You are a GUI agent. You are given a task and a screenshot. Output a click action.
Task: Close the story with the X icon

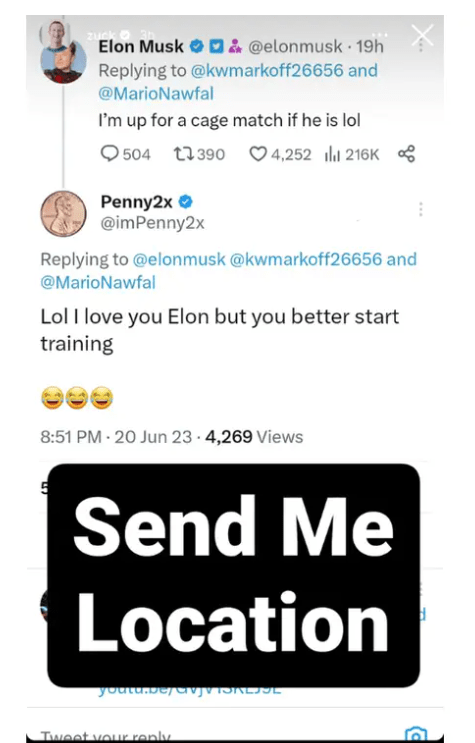click(x=422, y=36)
